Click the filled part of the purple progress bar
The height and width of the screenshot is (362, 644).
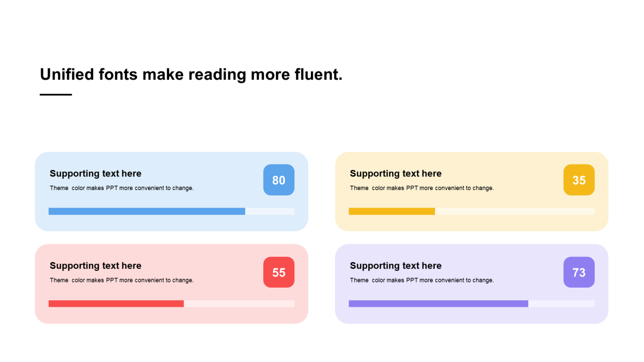(438, 304)
